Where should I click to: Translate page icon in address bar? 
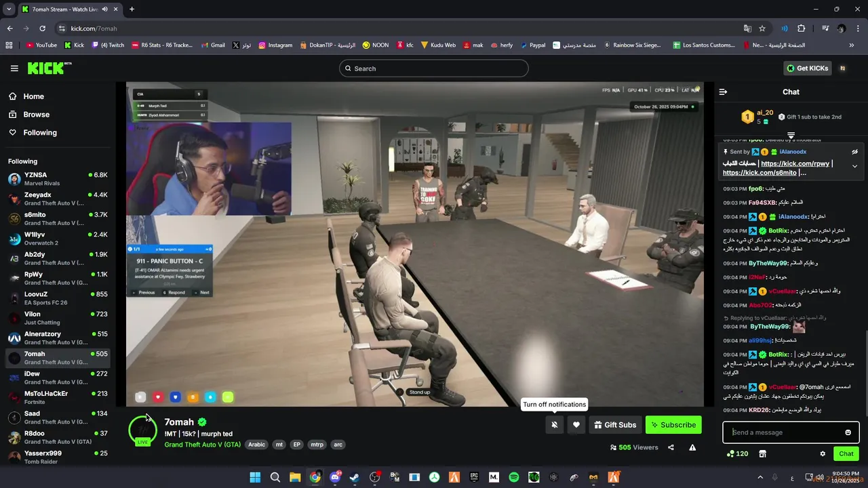pos(747,28)
